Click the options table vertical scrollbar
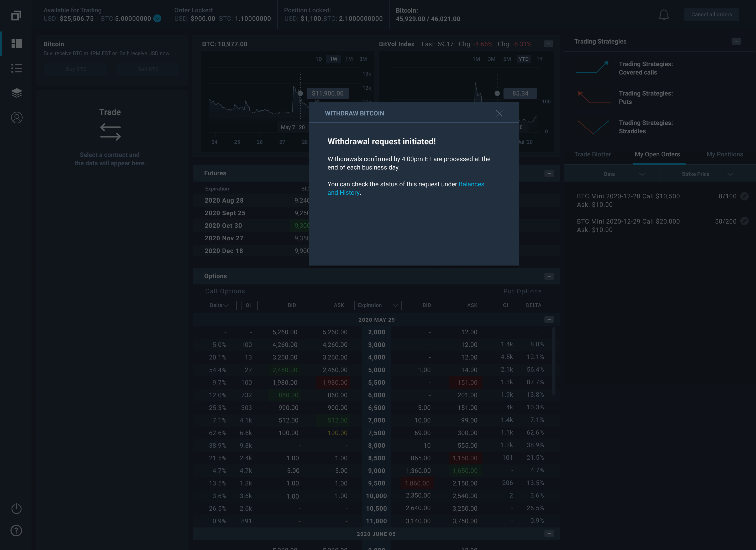The height and width of the screenshot is (550, 756). pos(554,361)
